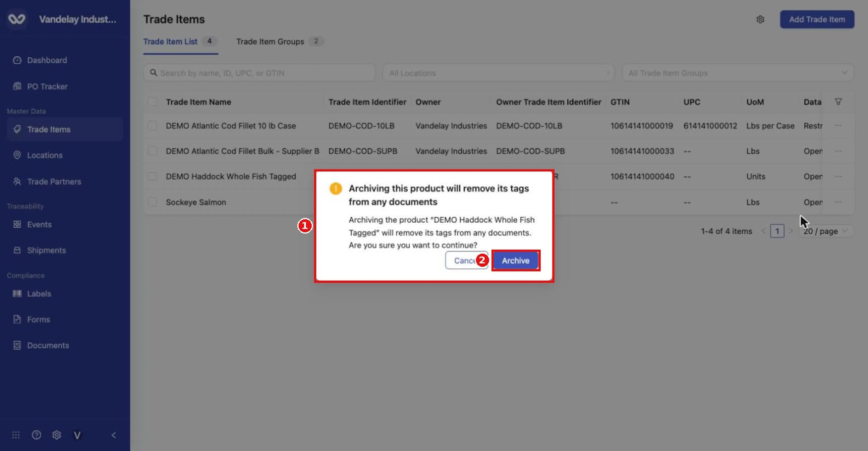The width and height of the screenshot is (868, 451).
Task: Switch to the Trade Item Groups tab
Action: coord(280,42)
